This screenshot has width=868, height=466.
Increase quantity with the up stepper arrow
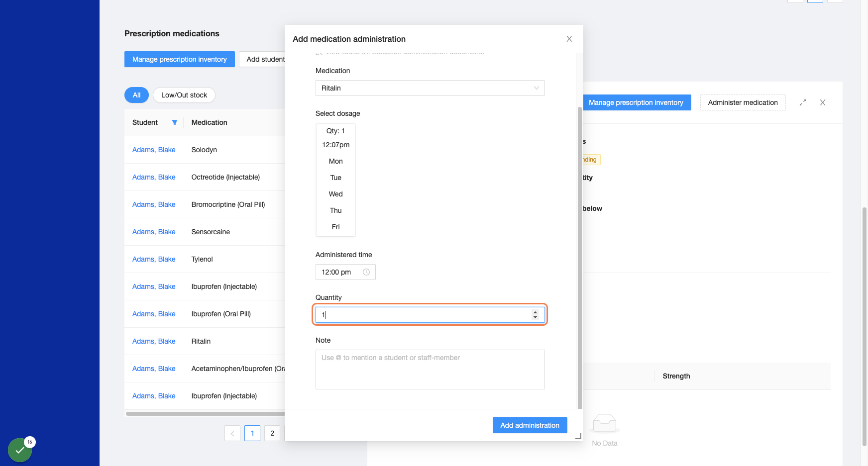pos(536,312)
